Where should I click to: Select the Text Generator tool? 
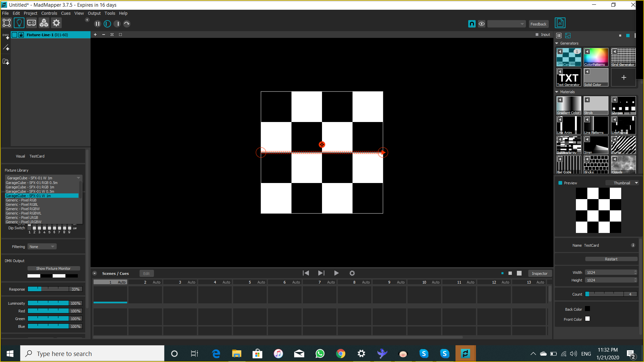[569, 77]
